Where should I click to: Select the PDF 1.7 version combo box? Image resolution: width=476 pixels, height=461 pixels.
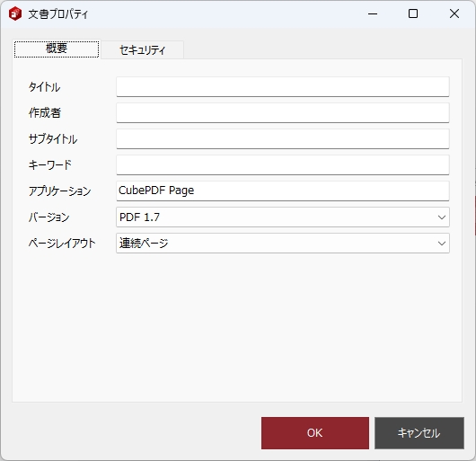[283, 217]
